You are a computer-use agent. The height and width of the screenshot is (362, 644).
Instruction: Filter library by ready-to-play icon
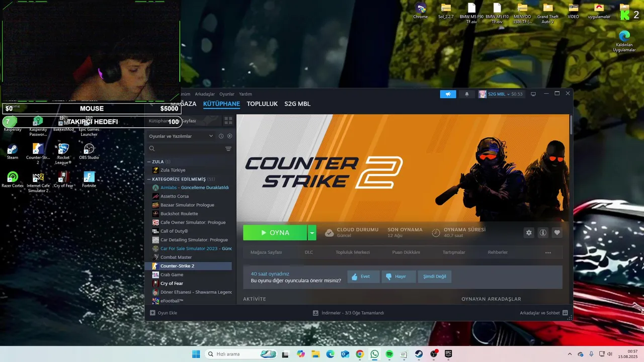(230, 136)
